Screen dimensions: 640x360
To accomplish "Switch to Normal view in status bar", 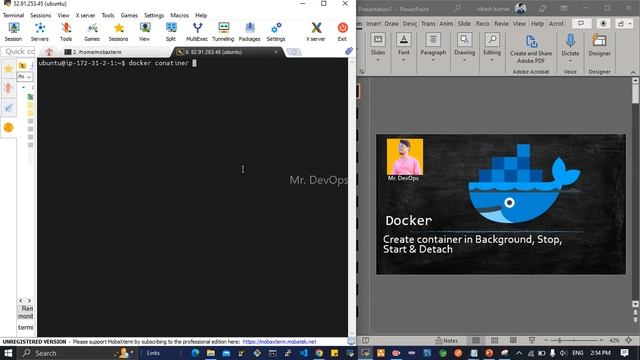I will coord(476,340).
